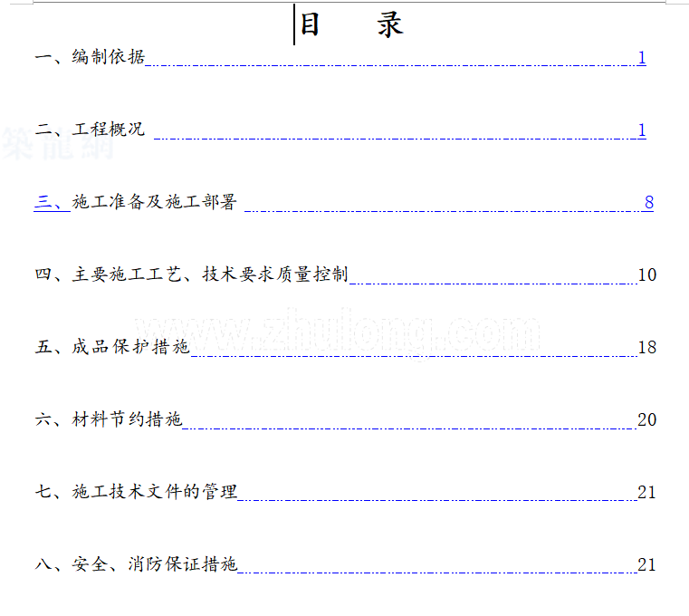Image resolution: width=689 pixels, height=616 pixels.
Task: Click page number 8
Action: tap(649, 202)
